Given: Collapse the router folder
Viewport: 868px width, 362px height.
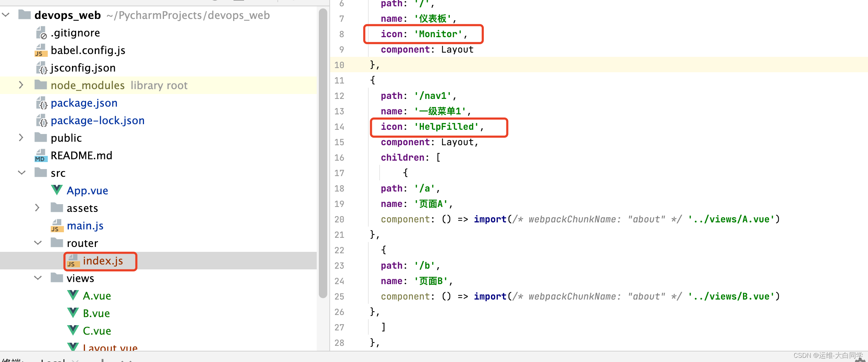Looking at the screenshot, I should (38, 243).
